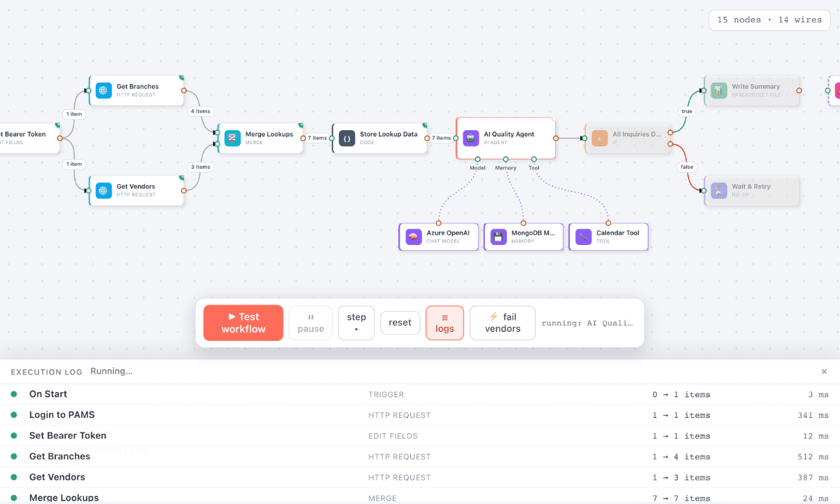Click the '4 items' wire label
840x504 pixels.
(x=200, y=111)
